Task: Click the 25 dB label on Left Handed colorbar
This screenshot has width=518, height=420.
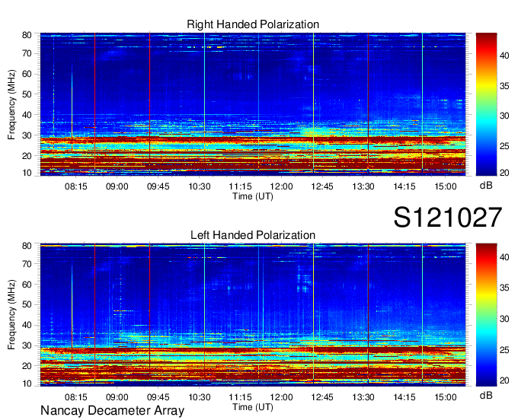Action: click(x=504, y=350)
